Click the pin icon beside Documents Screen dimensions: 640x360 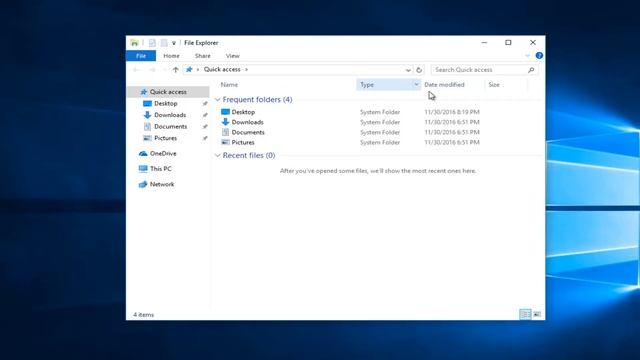point(205,127)
